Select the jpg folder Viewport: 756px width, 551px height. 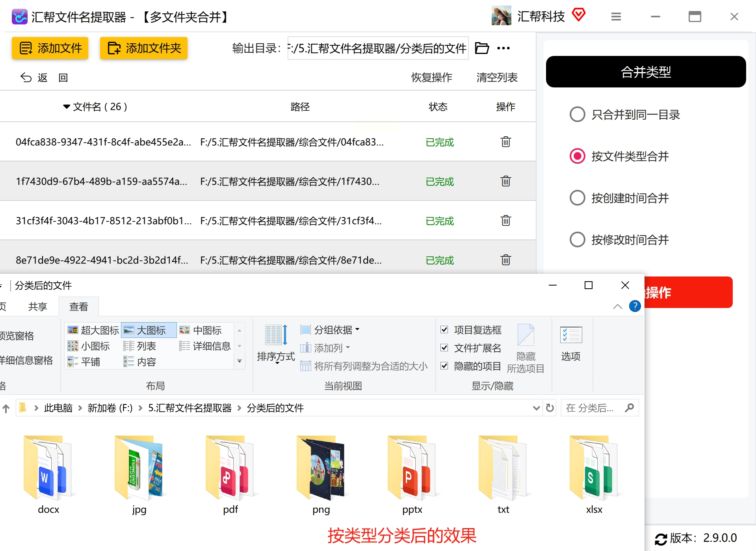click(x=139, y=475)
